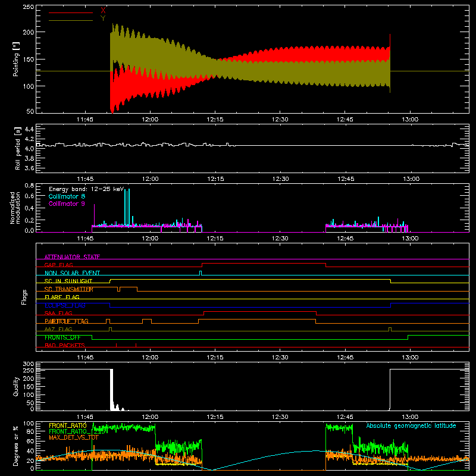The width and height of the screenshot is (476, 476).
Task: Click the olive Y legend line
Action: (x=71, y=20)
